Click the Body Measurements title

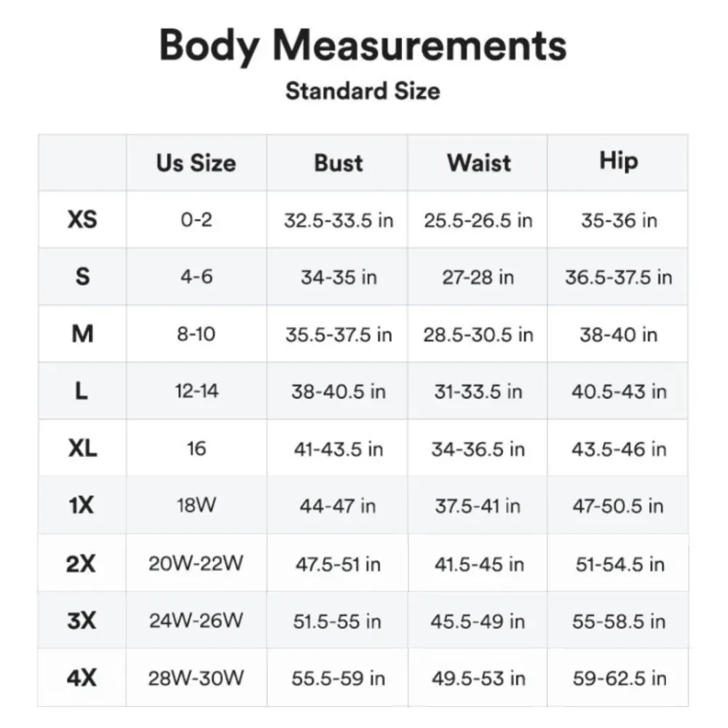click(x=363, y=47)
